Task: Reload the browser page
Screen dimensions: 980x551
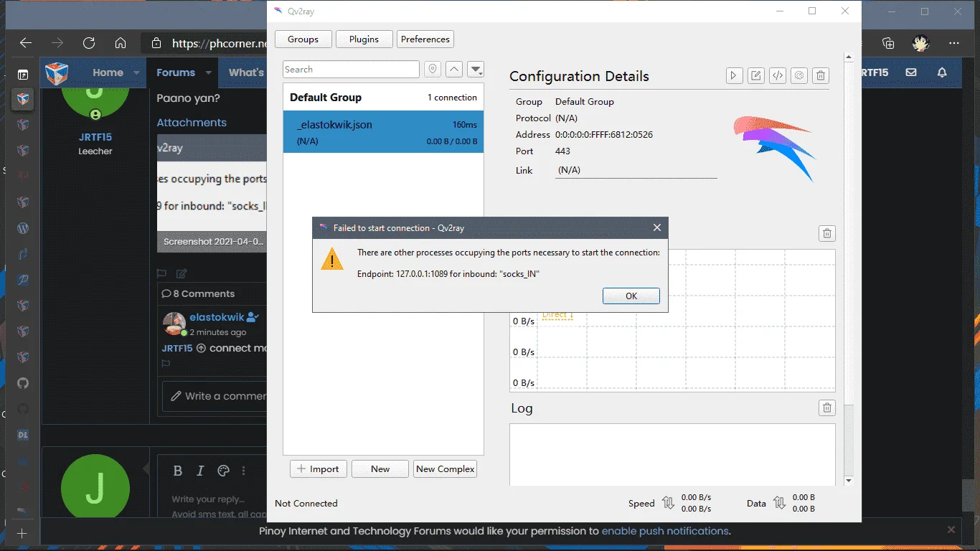Action: (x=89, y=43)
